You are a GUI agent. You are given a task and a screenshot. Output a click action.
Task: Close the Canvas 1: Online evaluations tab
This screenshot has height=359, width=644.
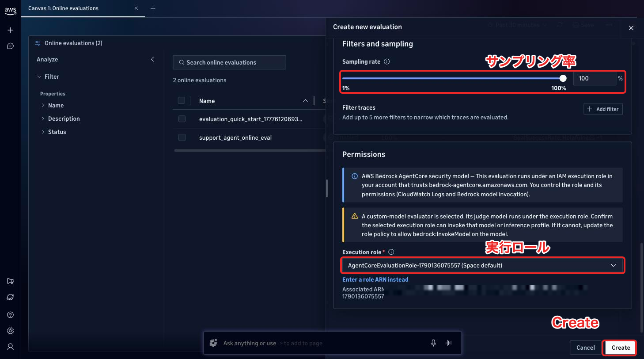(x=136, y=8)
